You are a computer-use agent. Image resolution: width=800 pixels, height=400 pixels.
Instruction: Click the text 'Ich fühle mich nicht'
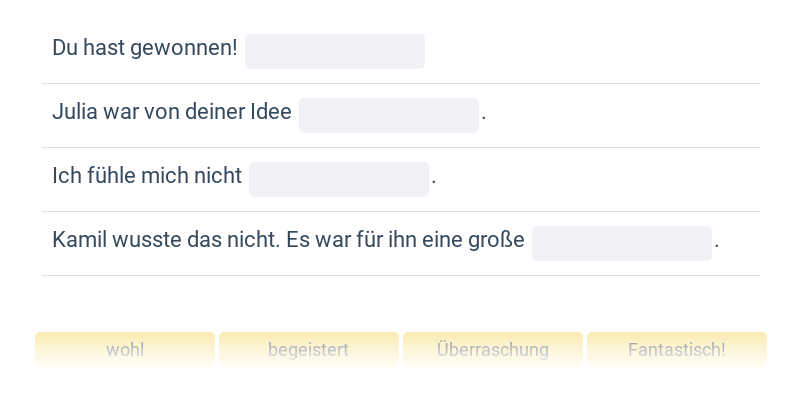pyautogui.click(x=147, y=176)
